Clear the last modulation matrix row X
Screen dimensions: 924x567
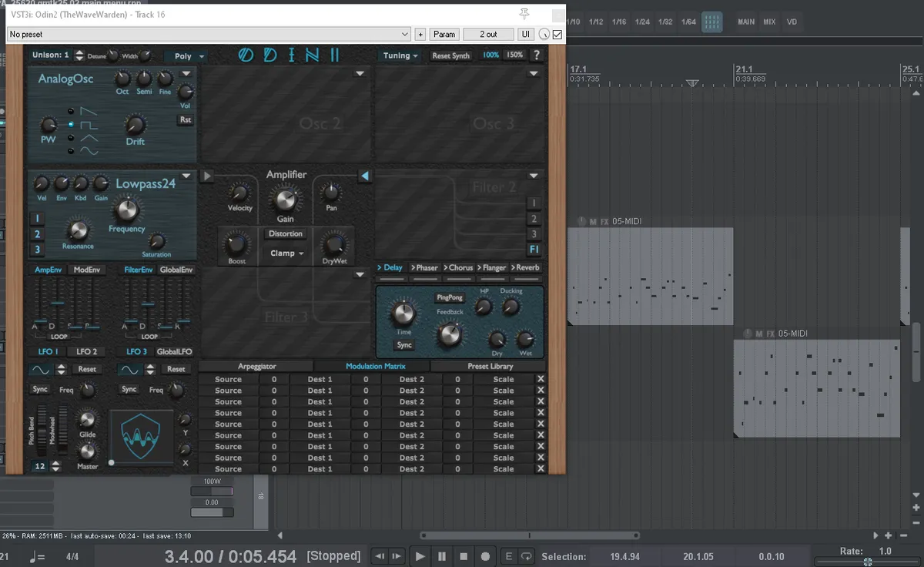point(541,468)
